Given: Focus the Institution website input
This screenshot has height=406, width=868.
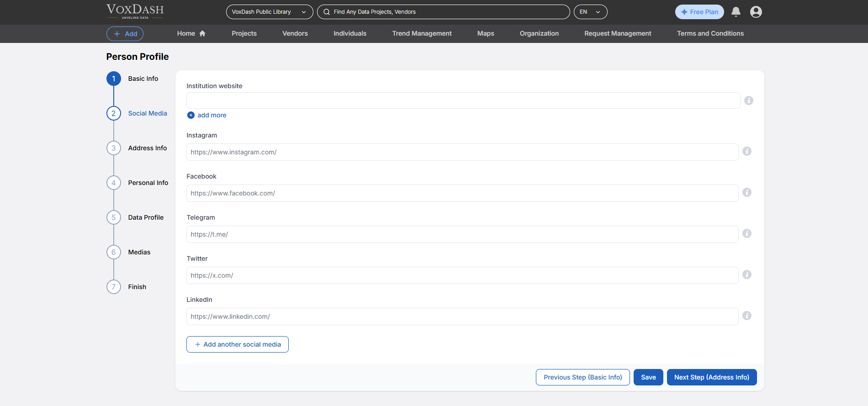Looking at the screenshot, I should pyautogui.click(x=463, y=100).
